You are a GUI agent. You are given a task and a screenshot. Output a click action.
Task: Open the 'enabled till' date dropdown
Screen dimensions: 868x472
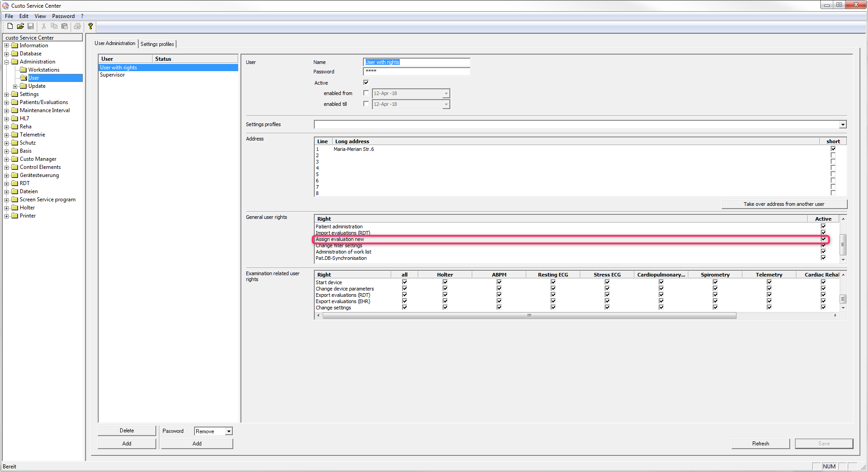pyautogui.click(x=446, y=104)
